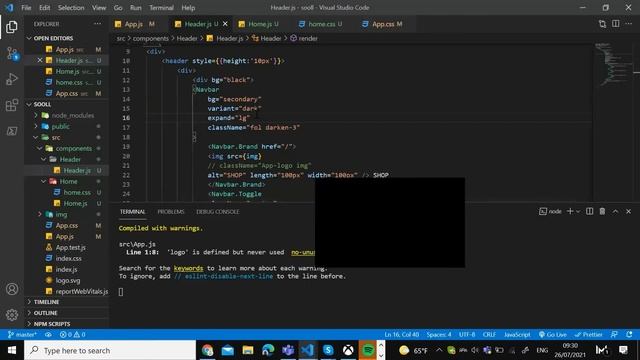
Task: Open the Source Control view
Action: [x=12, y=53]
